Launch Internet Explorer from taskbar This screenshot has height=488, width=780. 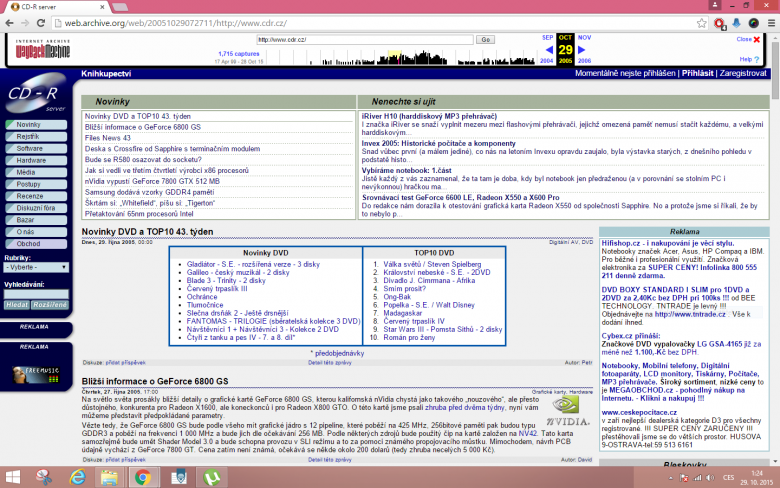[x=77, y=478]
